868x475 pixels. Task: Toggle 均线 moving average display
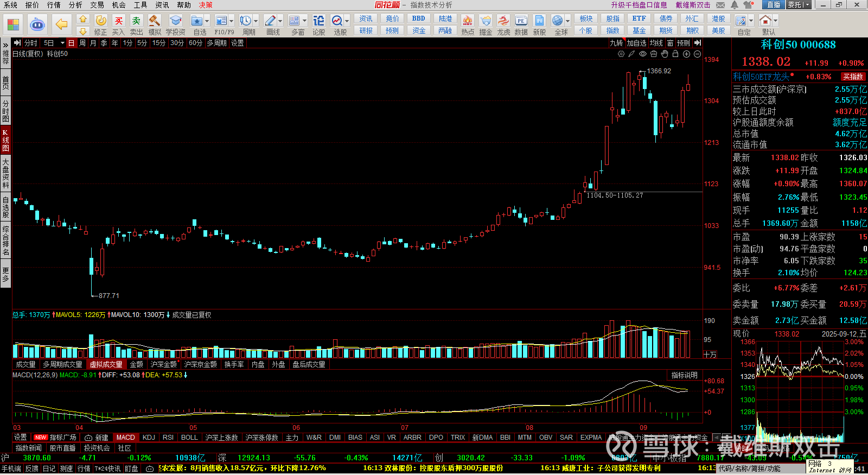(656, 43)
